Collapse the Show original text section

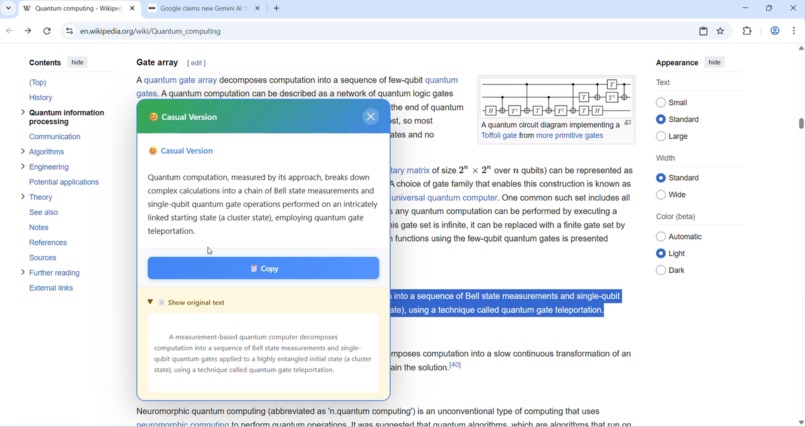click(186, 302)
